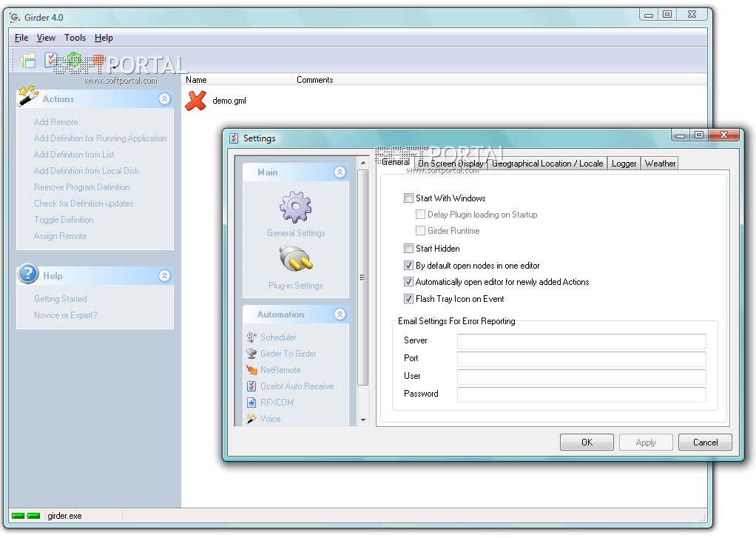Image resolution: width=756 pixels, height=538 pixels.
Task: Open the File menu
Action: pos(21,38)
